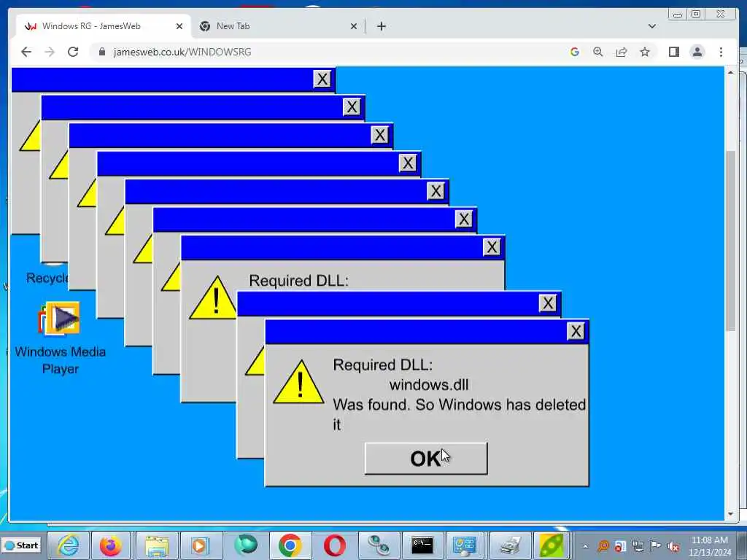Viewport: 747px width, 560px height.
Task: Click the page vertical scrollbar thumb
Action: [x=730, y=241]
